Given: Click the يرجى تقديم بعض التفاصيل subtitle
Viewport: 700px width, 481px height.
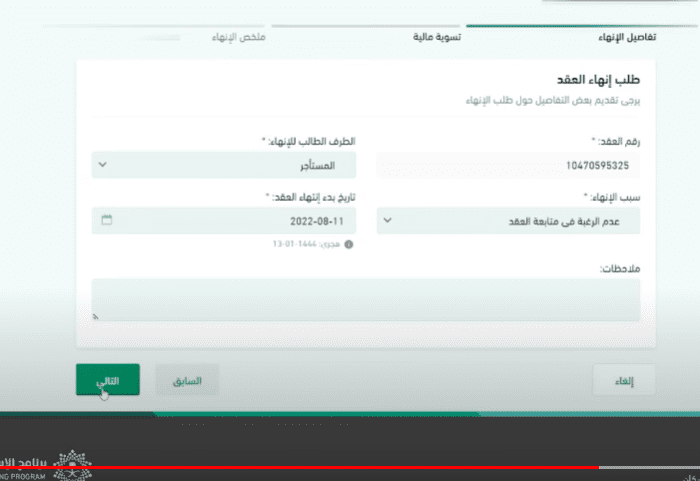Looking at the screenshot, I should [x=553, y=100].
